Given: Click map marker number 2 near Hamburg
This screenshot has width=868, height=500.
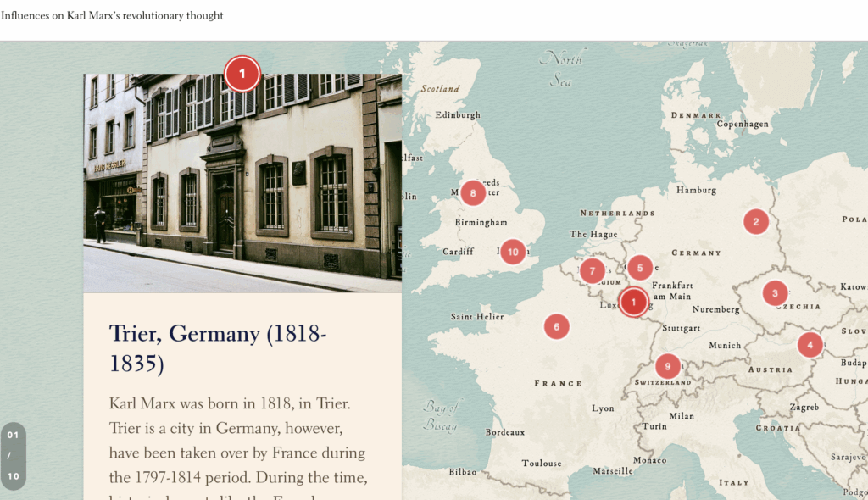Looking at the screenshot, I should coord(755,222).
